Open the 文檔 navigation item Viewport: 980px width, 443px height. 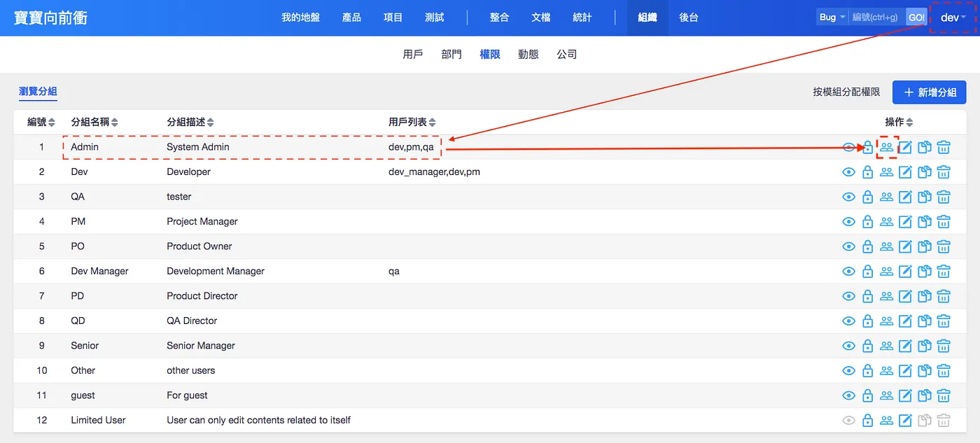point(541,17)
